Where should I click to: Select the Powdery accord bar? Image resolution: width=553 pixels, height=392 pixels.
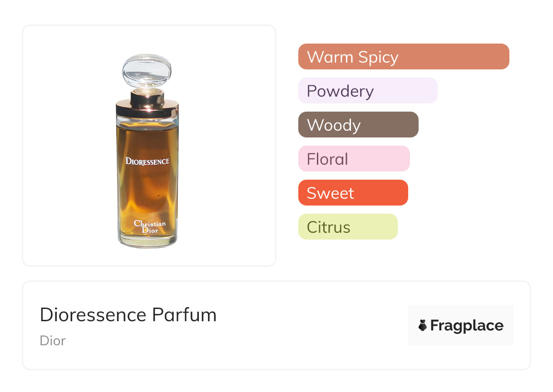tap(367, 91)
